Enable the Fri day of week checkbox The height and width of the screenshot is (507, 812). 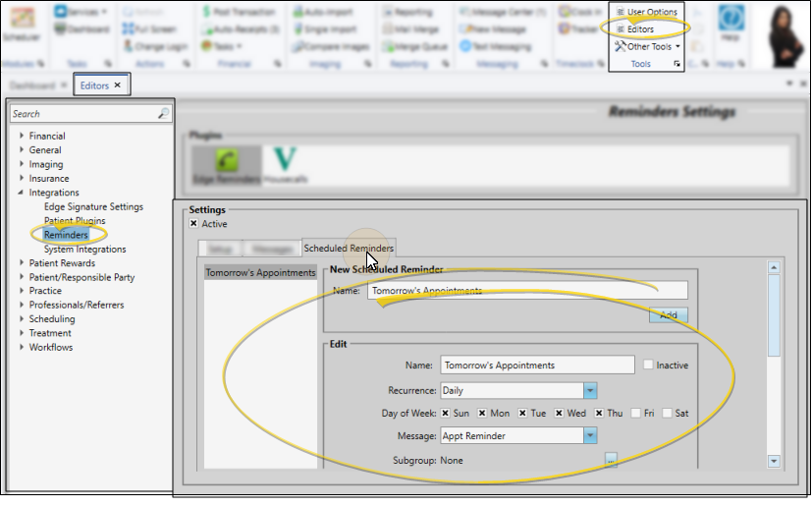[637, 414]
